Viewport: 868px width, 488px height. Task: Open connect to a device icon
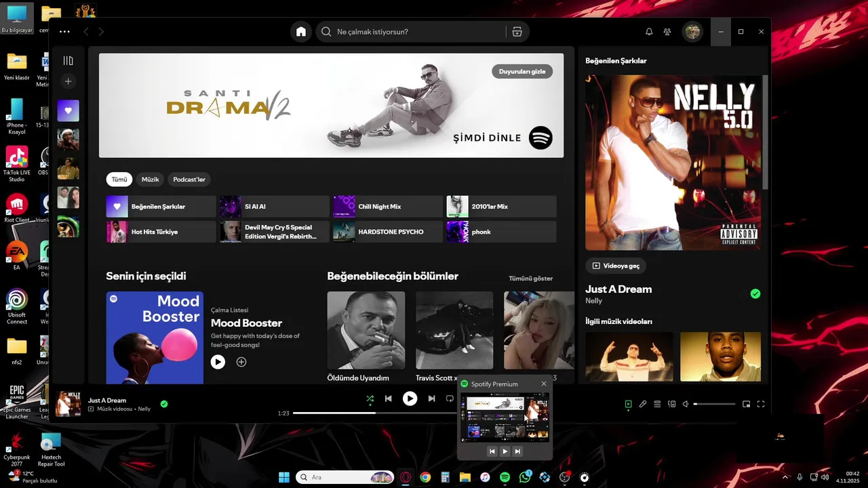click(x=672, y=404)
